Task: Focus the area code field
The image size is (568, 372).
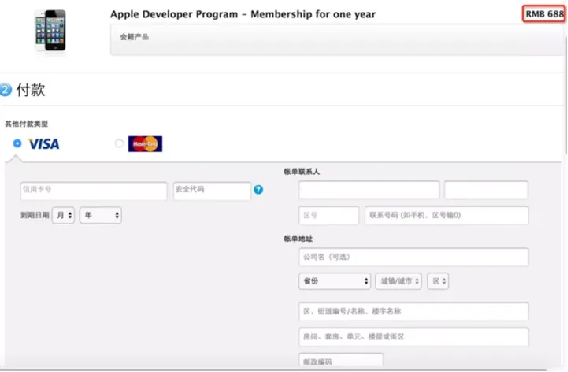Action: [329, 216]
